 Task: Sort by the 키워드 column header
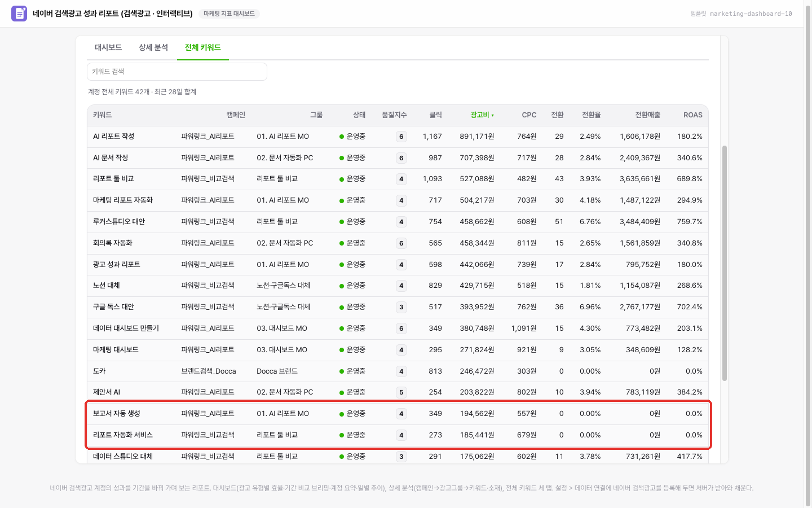(x=103, y=115)
